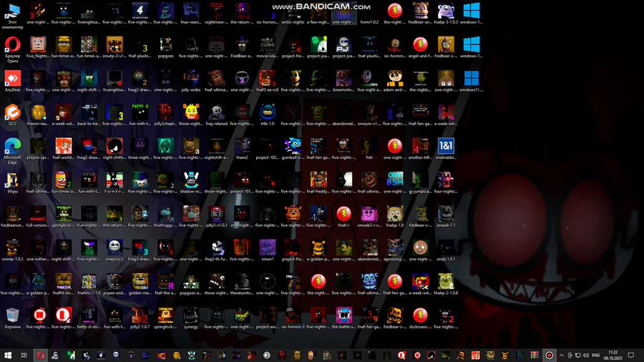Screen dimensions: 644x362
Task: Select the jolly-wides desktop icon
Action: tap(191, 80)
